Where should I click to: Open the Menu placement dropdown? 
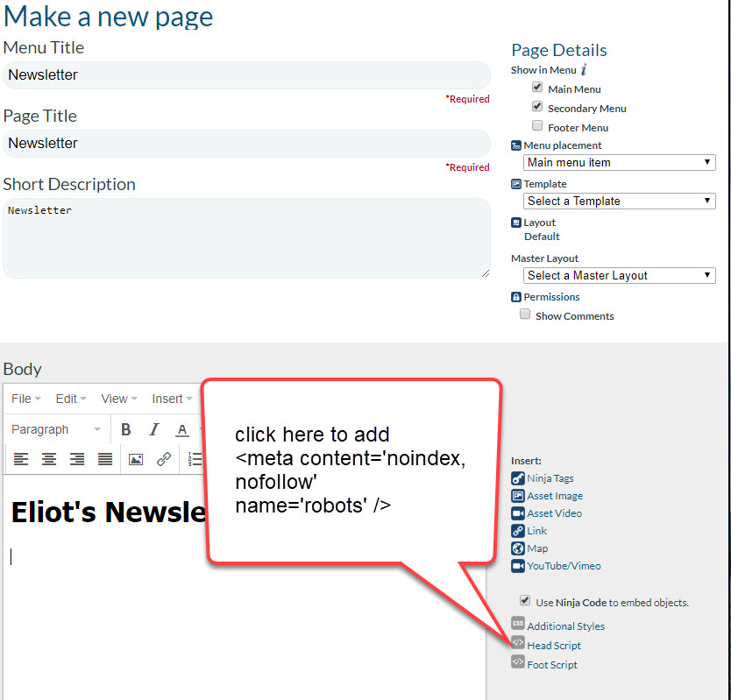[620, 162]
